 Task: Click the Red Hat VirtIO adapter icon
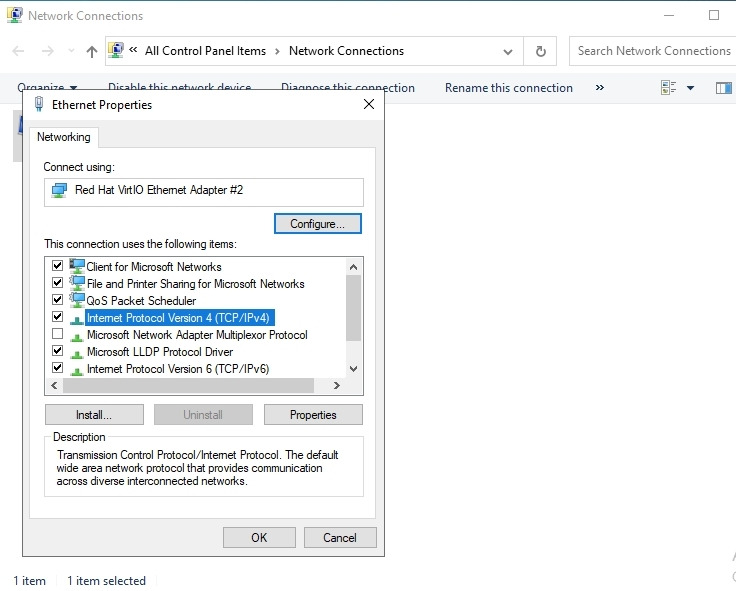pyautogui.click(x=60, y=190)
